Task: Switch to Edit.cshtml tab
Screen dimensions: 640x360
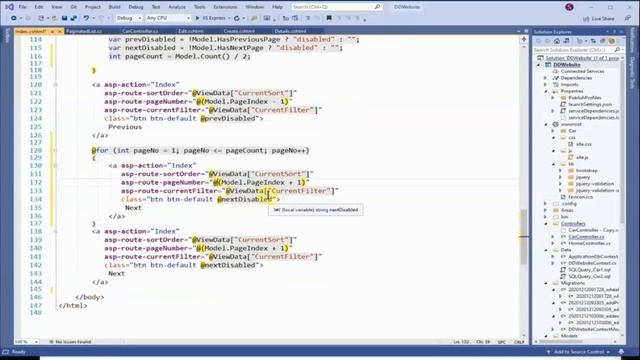Action: tap(191, 31)
